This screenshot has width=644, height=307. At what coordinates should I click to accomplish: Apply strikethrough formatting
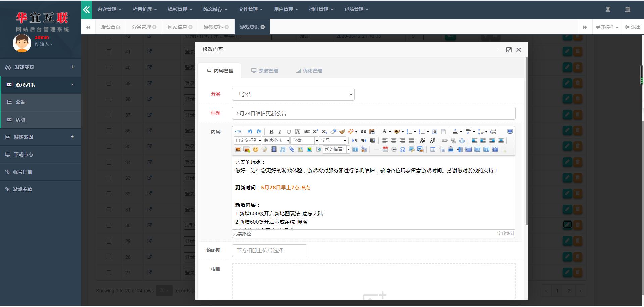click(306, 132)
